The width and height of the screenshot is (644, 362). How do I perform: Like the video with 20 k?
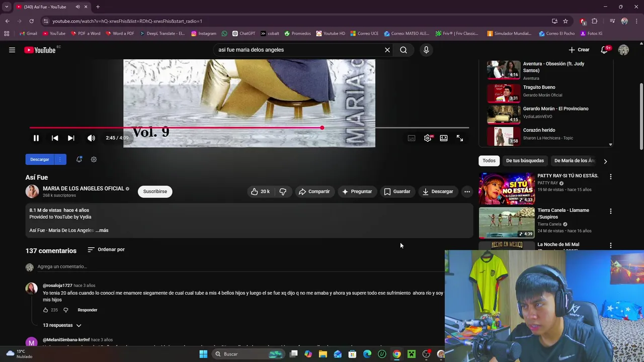[261, 192]
